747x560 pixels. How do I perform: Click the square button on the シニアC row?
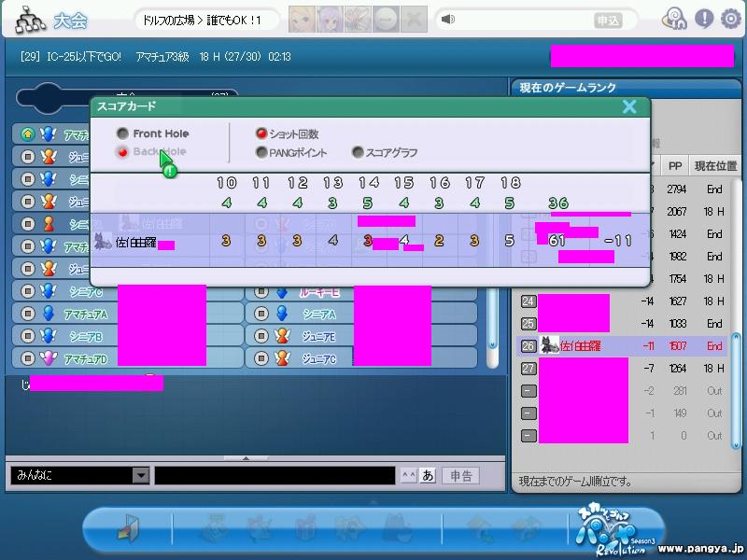click(x=28, y=291)
